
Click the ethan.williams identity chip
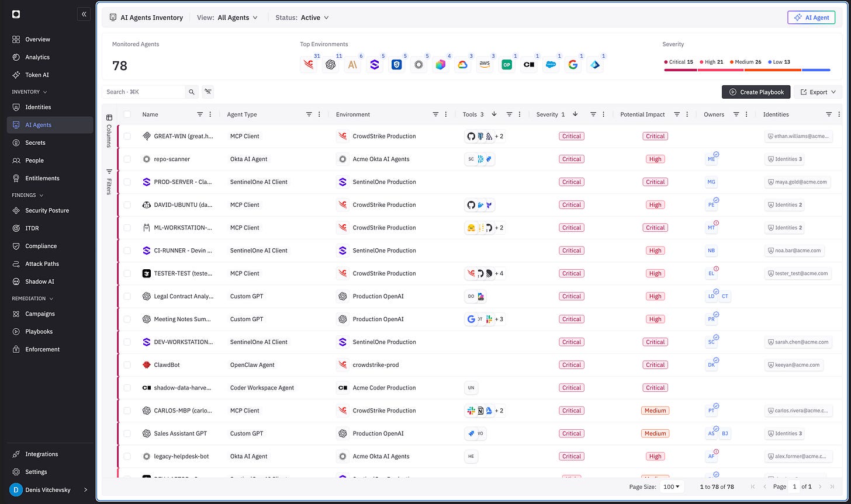[x=798, y=136]
